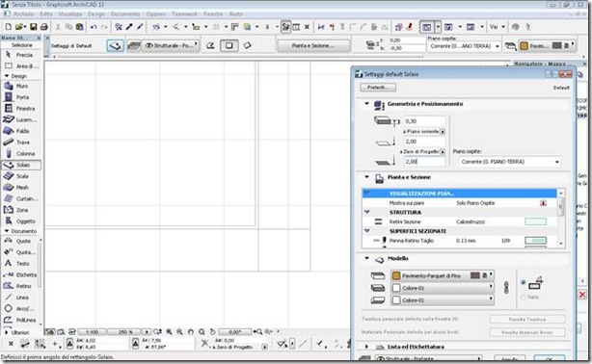This screenshot has width=592, height=364.
Task: Select the Colonna column tool
Action: [21, 154]
